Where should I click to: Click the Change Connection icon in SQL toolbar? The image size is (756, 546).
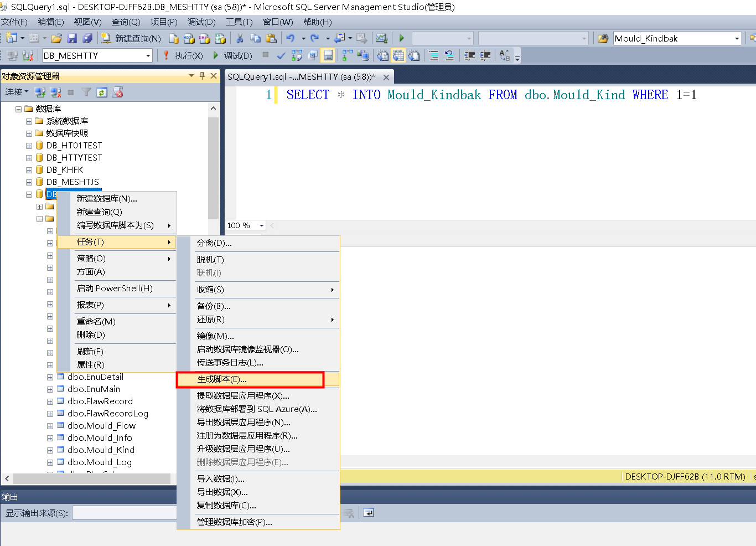click(x=28, y=55)
